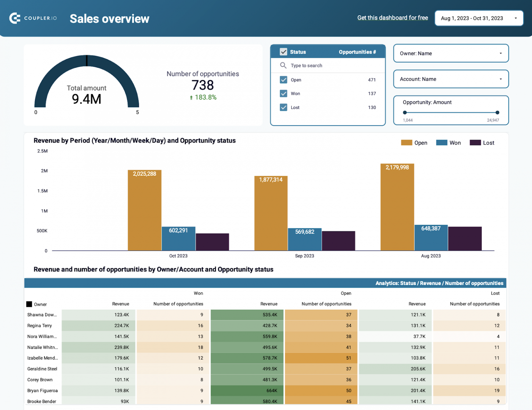Toggle the Status header checkbox

284,52
